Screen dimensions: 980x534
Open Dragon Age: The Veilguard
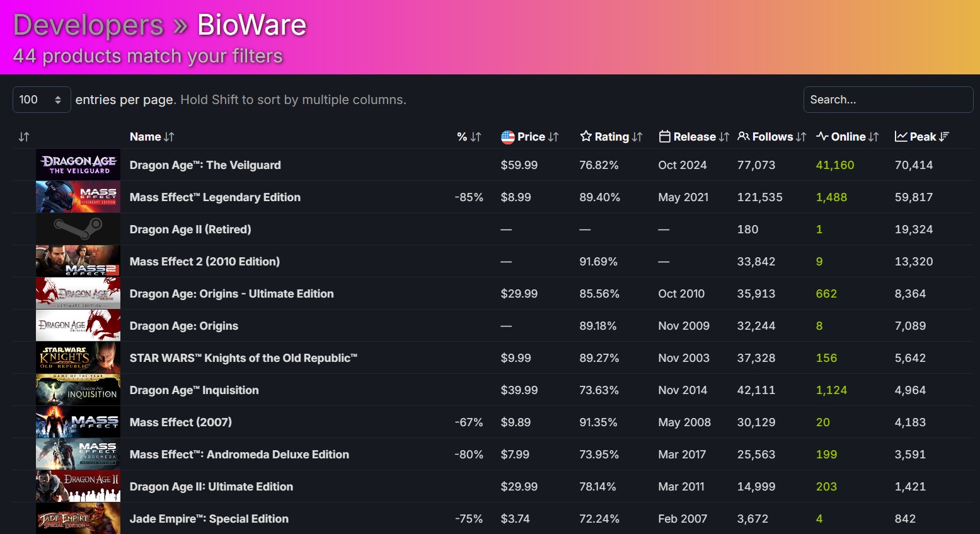coord(205,165)
